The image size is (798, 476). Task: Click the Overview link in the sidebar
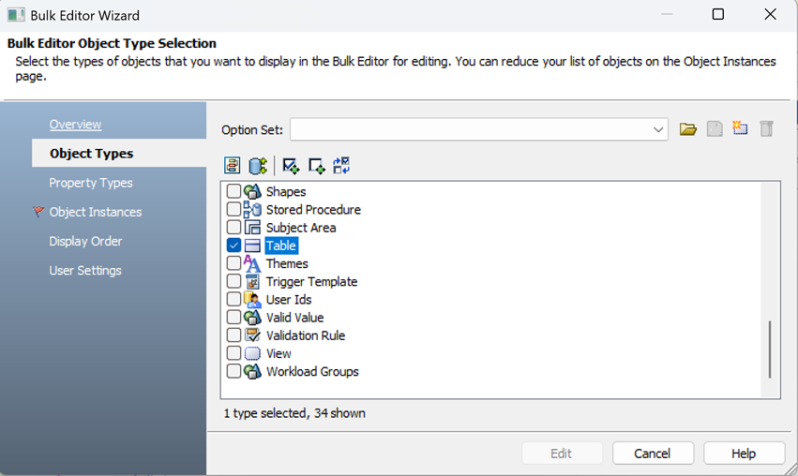75,125
